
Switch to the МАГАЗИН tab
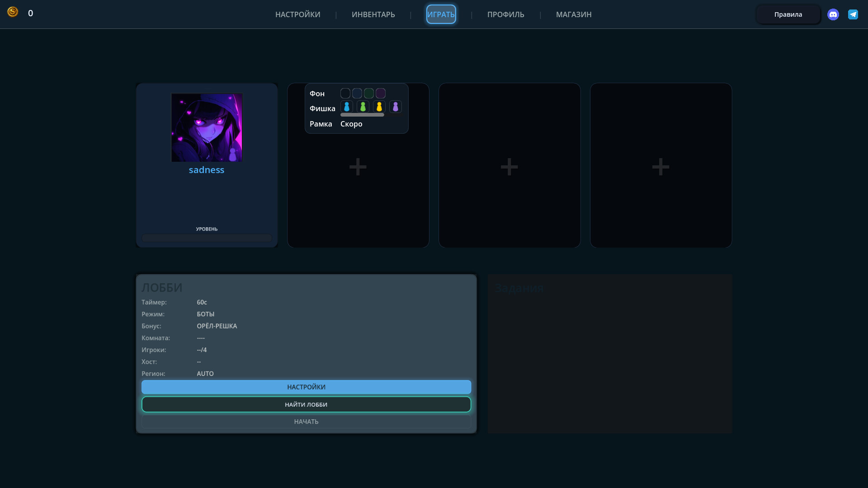click(x=573, y=14)
